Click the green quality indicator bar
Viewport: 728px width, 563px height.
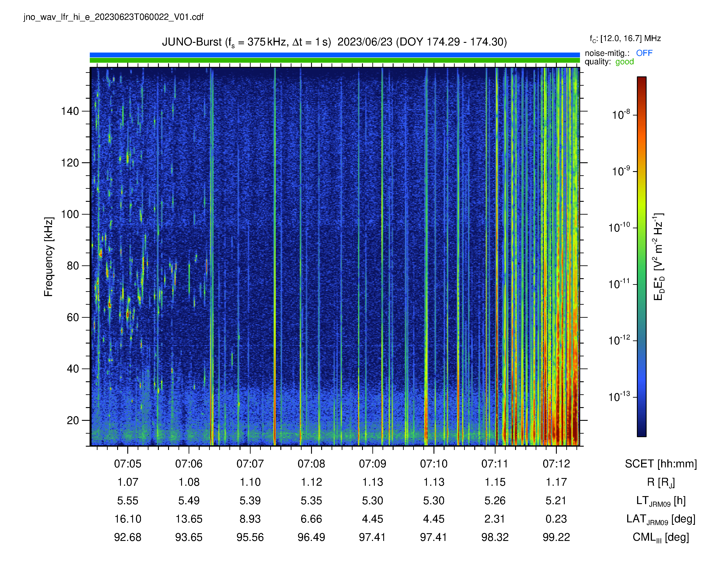[x=335, y=60]
